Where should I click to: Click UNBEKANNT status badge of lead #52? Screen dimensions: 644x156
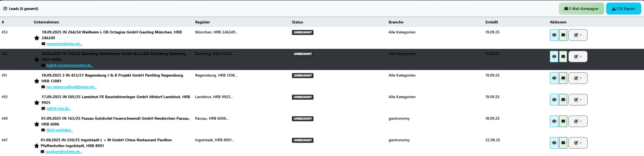pyautogui.click(x=303, y=54)
